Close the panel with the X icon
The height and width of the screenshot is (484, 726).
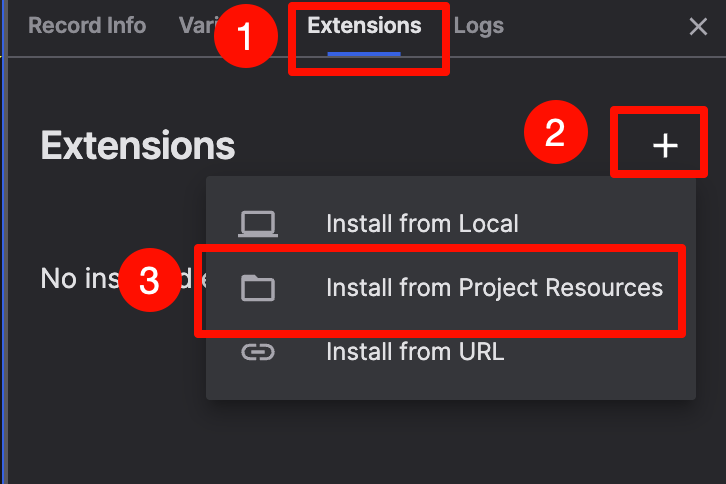coord(699,27)
